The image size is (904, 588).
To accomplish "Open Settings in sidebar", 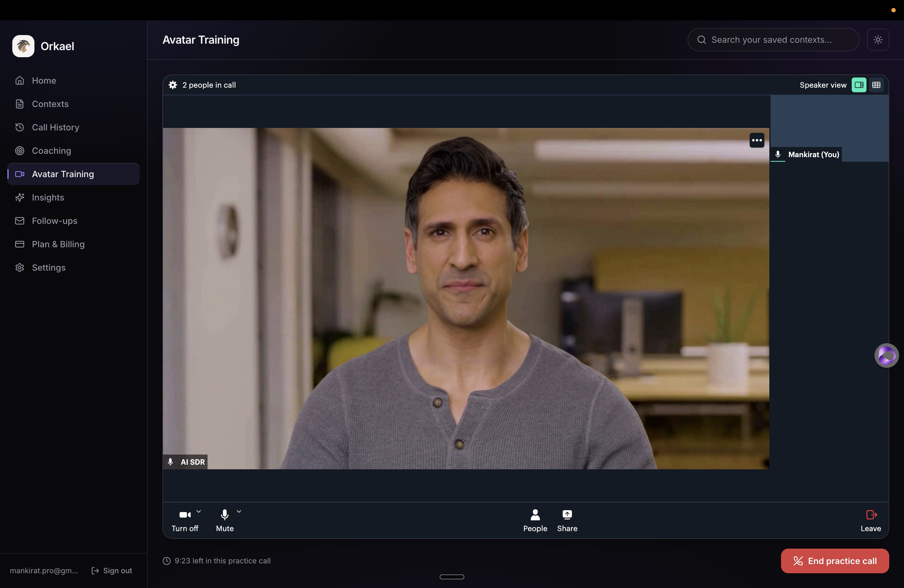I will click(x=73, y=268).
